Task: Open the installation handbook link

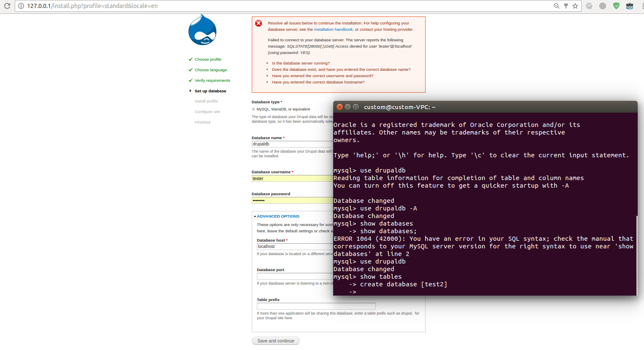Action: (x=333, y=30)
